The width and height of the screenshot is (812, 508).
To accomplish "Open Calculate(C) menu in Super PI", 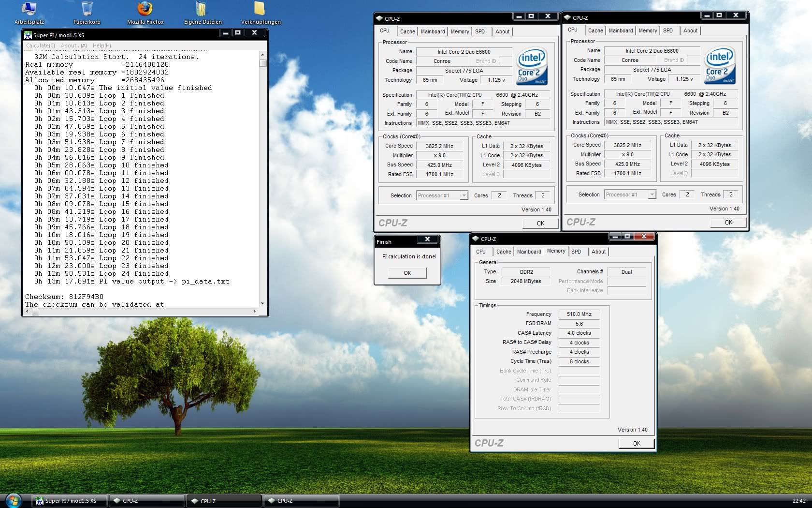I will [41, 45].
